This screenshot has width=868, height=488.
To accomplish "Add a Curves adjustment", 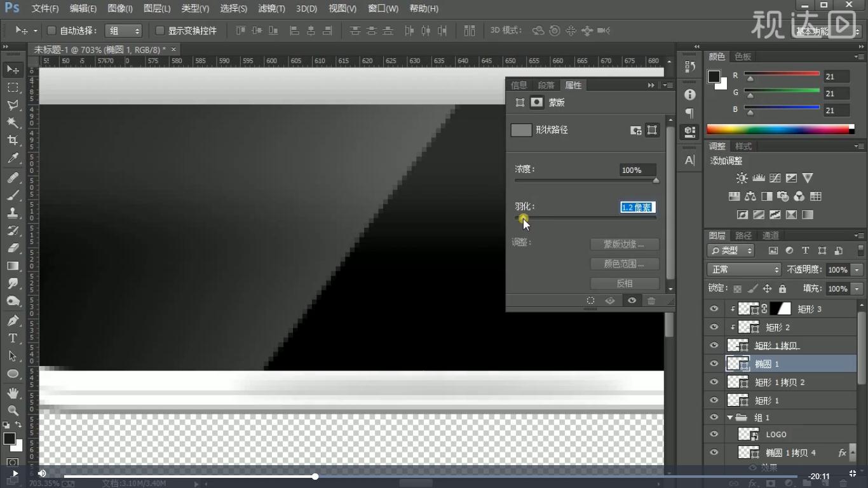I will click(775, 178).
